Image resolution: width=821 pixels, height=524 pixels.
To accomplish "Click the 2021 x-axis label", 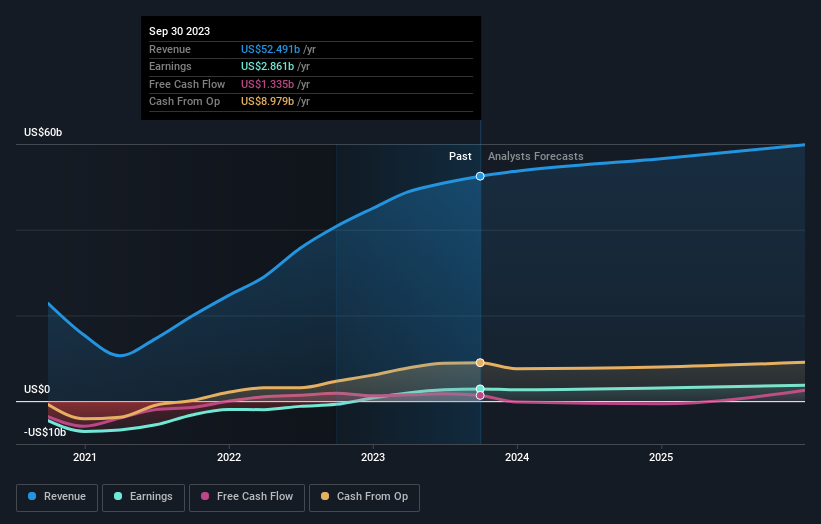I will coord(85,458).
